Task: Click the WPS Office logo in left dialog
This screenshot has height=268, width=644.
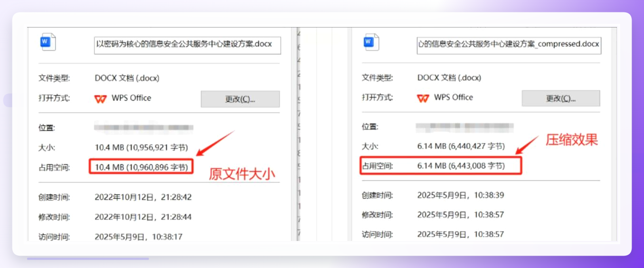Action: click(x=101, y=99)
